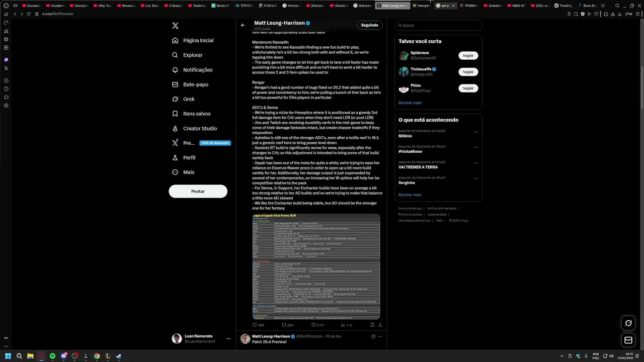
Task: Show hidden system tray icons
Action: 562,356
